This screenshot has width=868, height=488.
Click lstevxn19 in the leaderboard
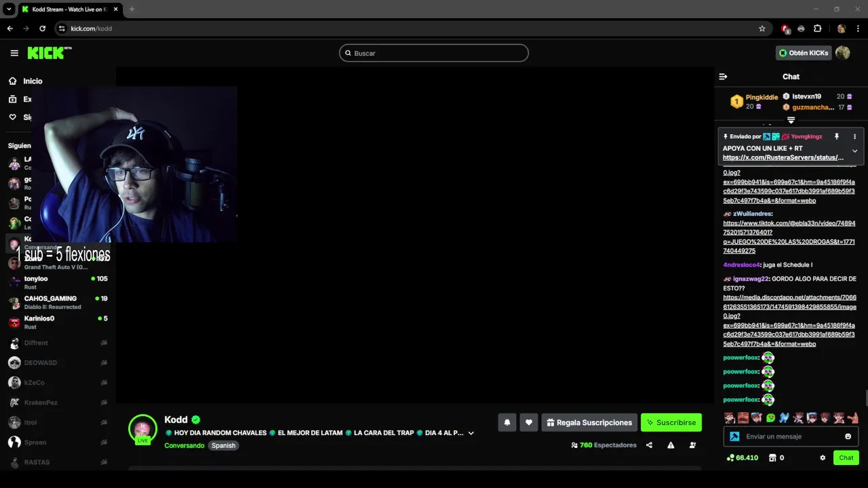[x=806, y=97]
